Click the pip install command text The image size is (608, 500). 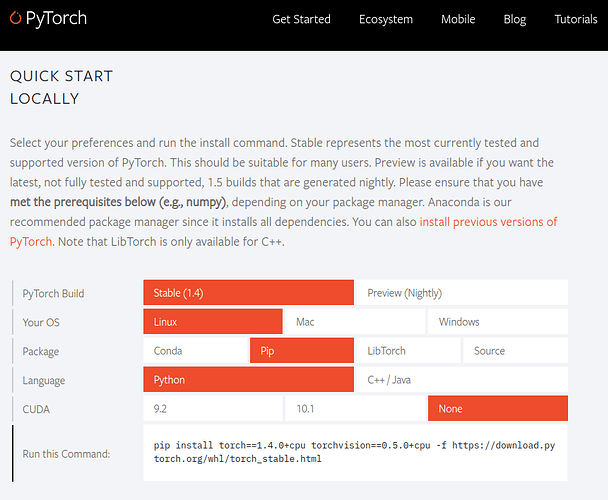[x=354, y=452]
